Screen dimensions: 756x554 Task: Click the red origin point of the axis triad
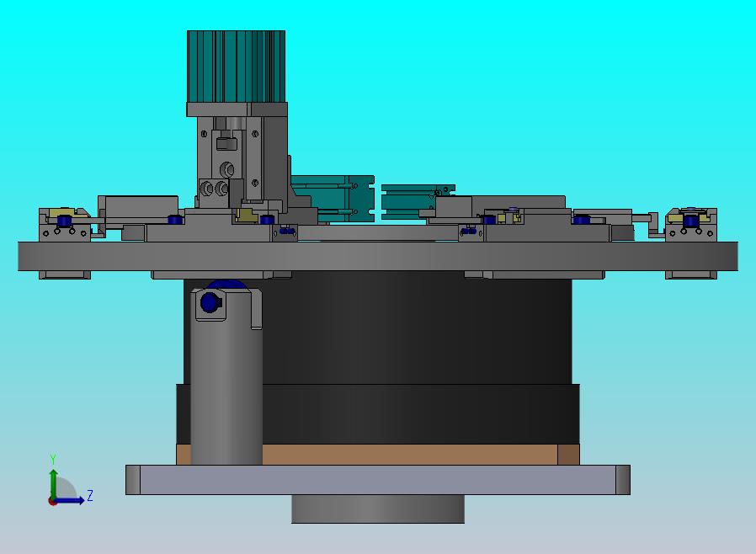click(52, 502)
